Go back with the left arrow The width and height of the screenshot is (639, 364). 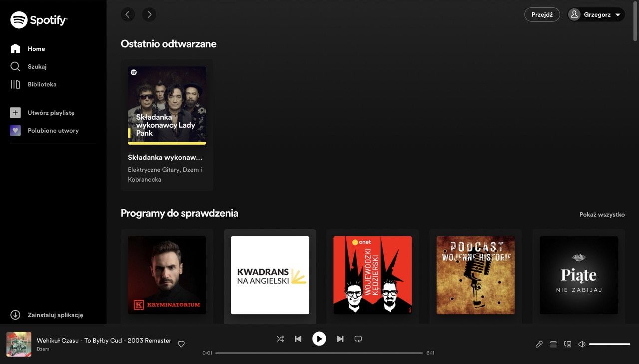(x=128, y=14)
